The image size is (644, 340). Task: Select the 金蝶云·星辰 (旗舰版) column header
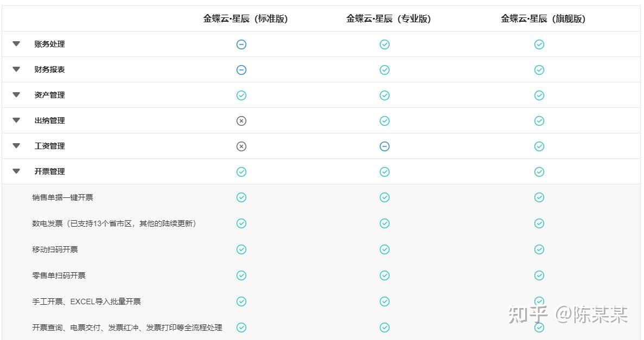(x=543, y=19)
